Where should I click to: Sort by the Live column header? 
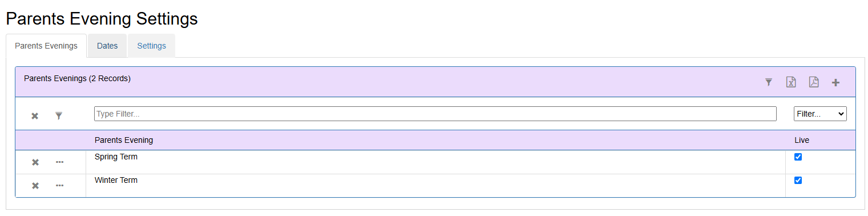pyautogui.click(x=802, y=140)
